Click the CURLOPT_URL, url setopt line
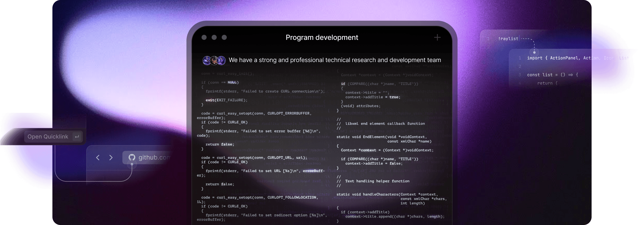Viewport: 644px width, 225px height. (254, 158)
